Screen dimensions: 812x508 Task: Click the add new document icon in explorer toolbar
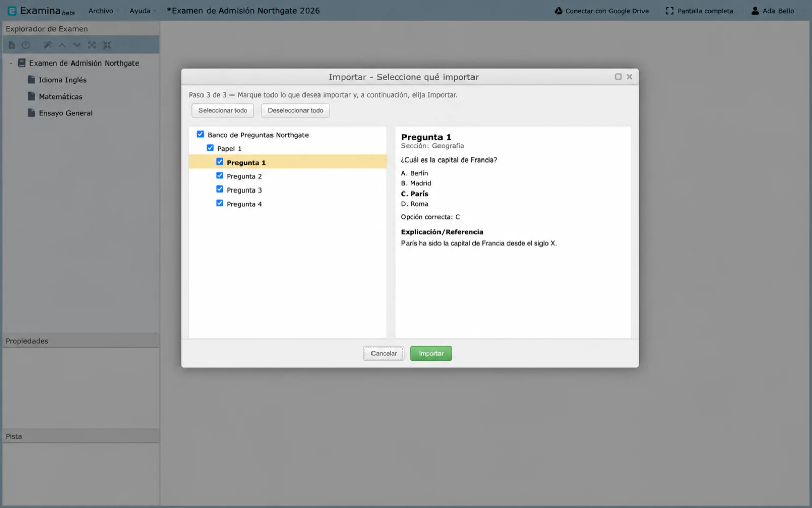click(12, 45)
